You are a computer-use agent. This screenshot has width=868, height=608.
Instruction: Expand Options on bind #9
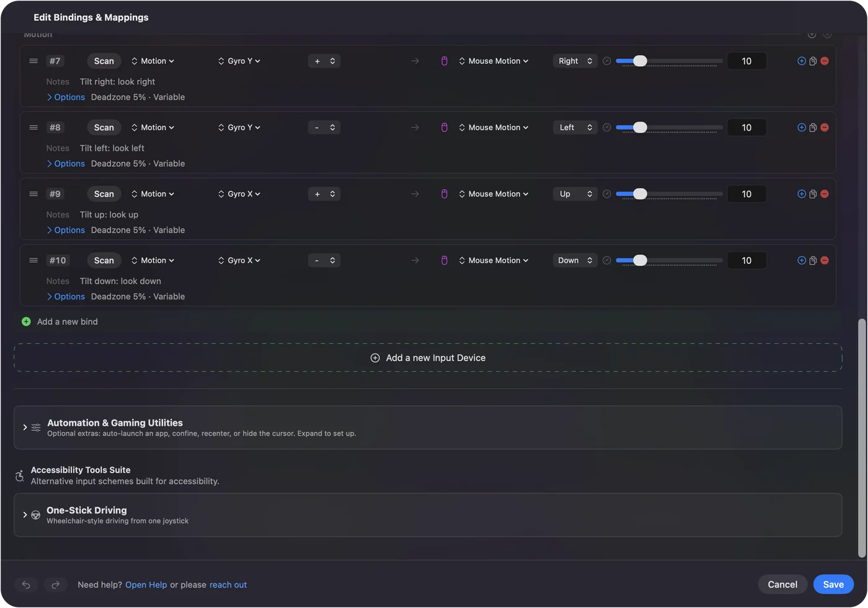tap(66, 230)
